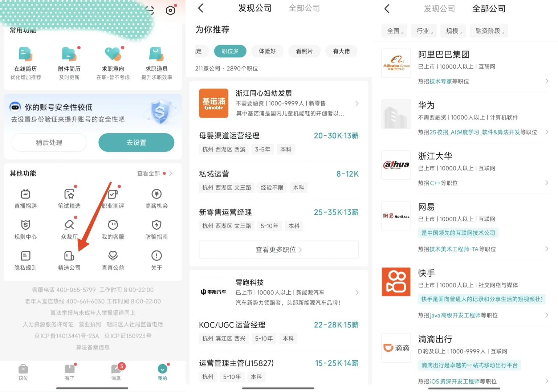This screenshot has width=558, height=392.
Task: Go to 我的 profile tab in bottom bar
Action: point(162,372)
